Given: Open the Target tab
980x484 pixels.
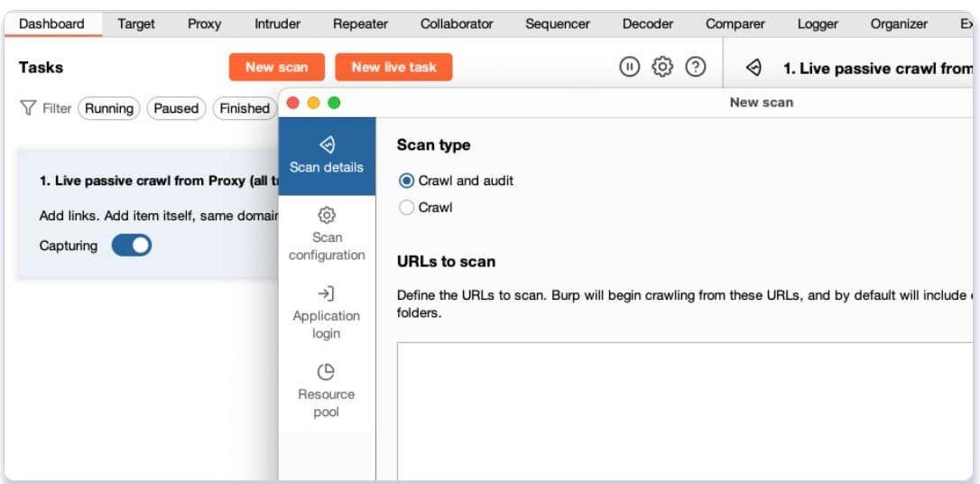Looking at the screenshot, I should pos(136,23).
